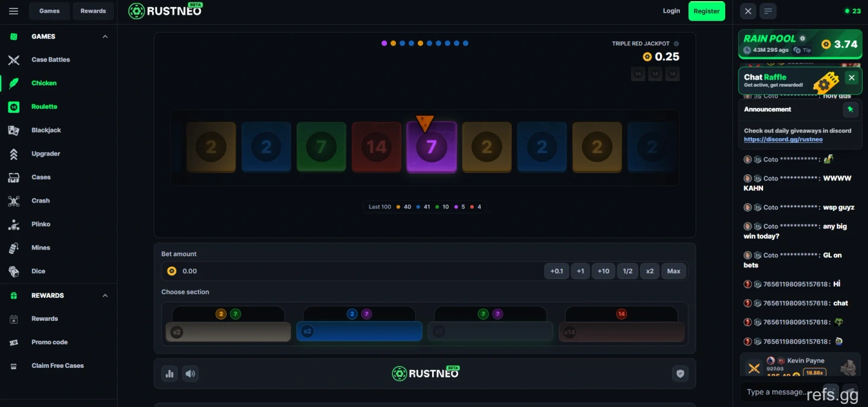Choose the red x14 bet section
Image resolution: width=868 pixels, height=407 pixels.
pos(621,332)
